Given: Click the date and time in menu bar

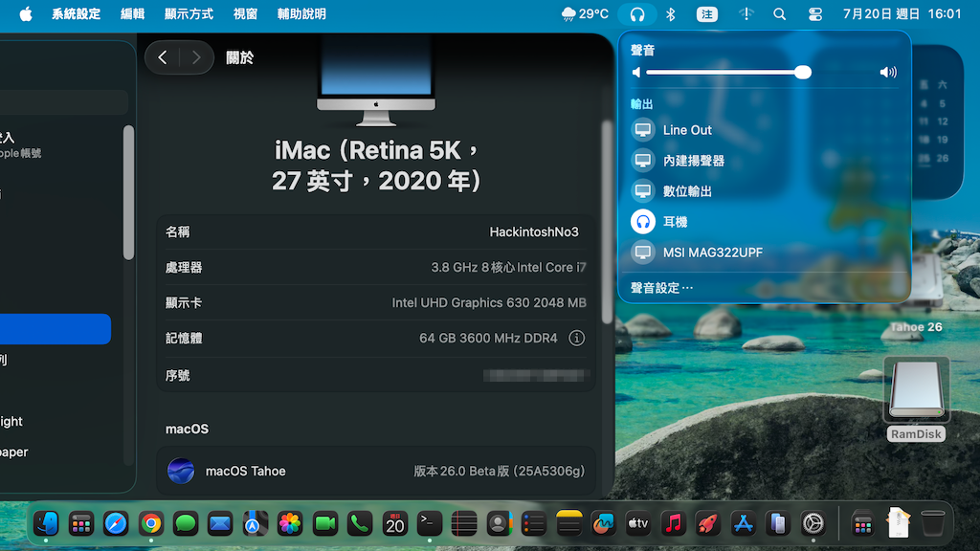Looking at the screenshot, I should click(902, 13).
